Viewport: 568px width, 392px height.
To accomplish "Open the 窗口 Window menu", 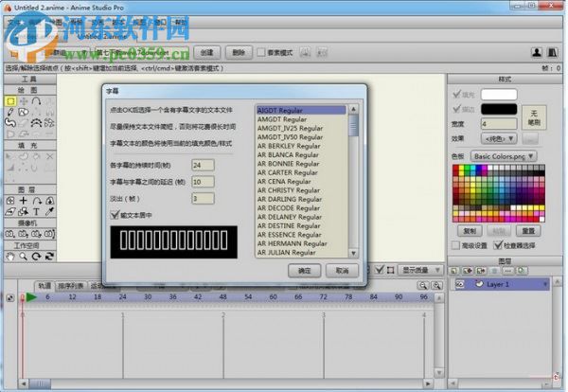I will click(x=159, y=23).
